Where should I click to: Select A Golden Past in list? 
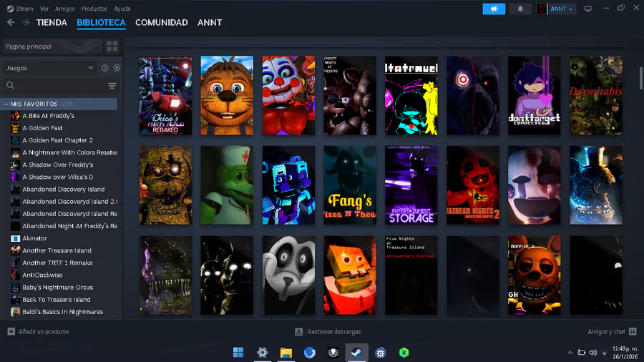pos(42,128)
